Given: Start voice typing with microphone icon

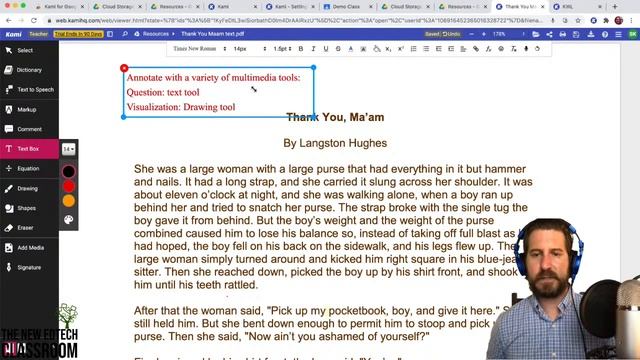Looking at the screenshot, I should coord(526,49).
